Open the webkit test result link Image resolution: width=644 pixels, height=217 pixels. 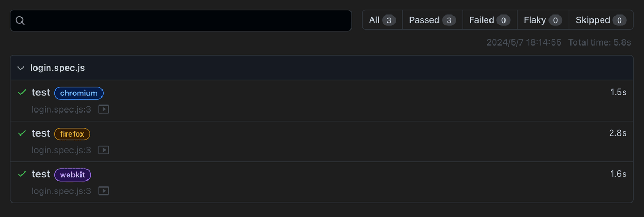click(41, 174)
